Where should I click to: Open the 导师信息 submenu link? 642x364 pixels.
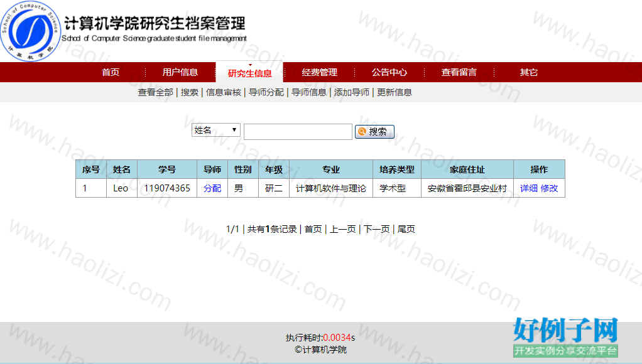(x=308, y=92)
